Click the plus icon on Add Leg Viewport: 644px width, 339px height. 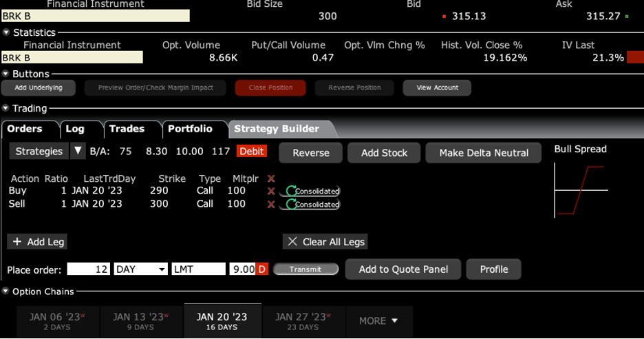(17, 241)
